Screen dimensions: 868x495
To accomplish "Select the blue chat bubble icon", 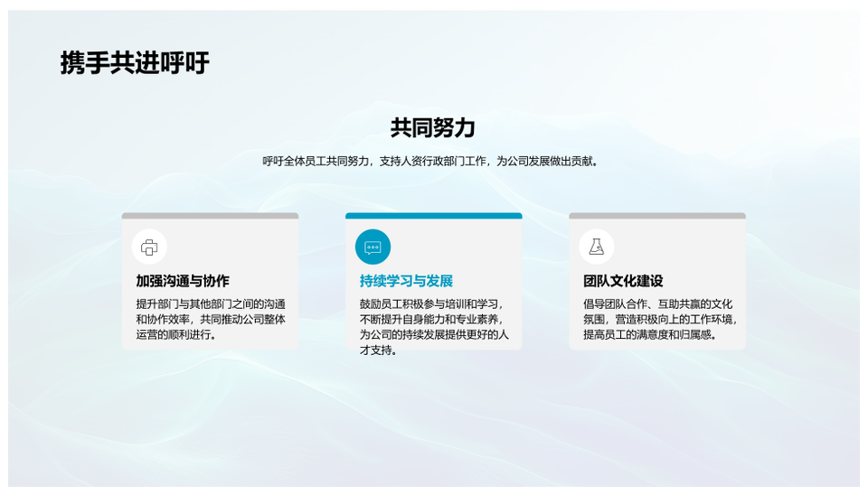I will [x=373, y=247].
